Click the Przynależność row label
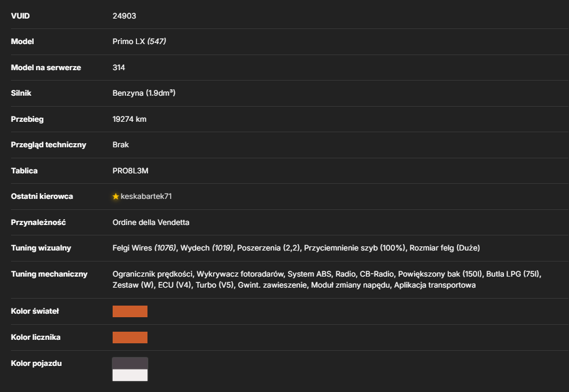 pyautogui.click(x=38, y=223)
